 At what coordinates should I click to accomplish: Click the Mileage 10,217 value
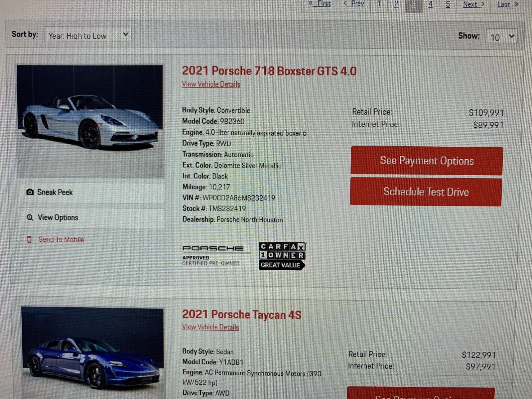coord(219,187)
